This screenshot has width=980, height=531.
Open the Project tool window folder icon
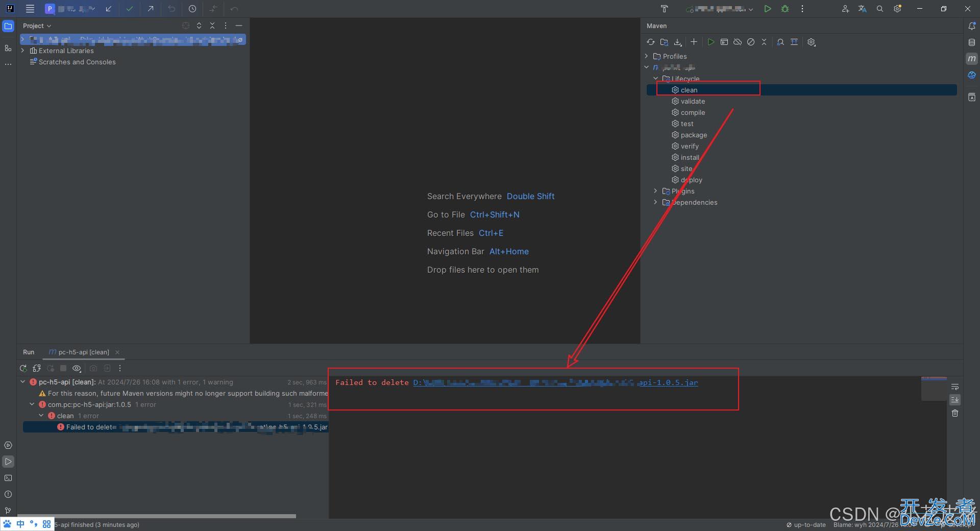(8, 26)
